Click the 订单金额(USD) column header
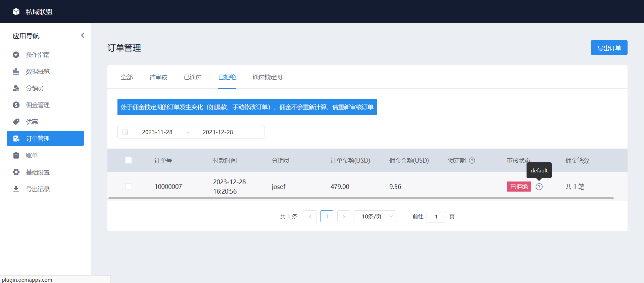Viewport: 644px width, 283px height. [x=350, y=161]
